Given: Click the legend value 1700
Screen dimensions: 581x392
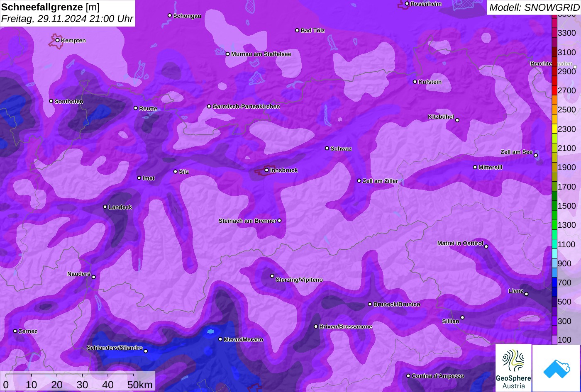Looking at the screenshot, I should [x=567, y=187].
